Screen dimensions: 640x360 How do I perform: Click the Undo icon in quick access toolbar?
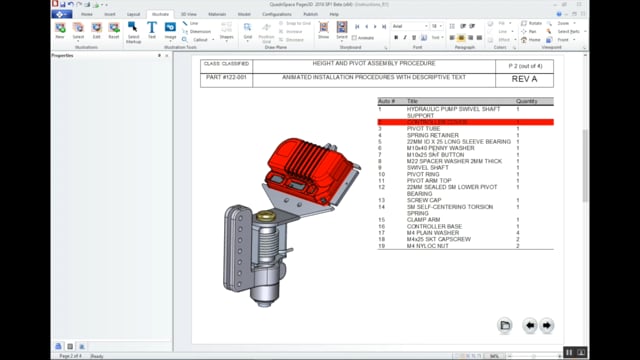pos(71,4)
